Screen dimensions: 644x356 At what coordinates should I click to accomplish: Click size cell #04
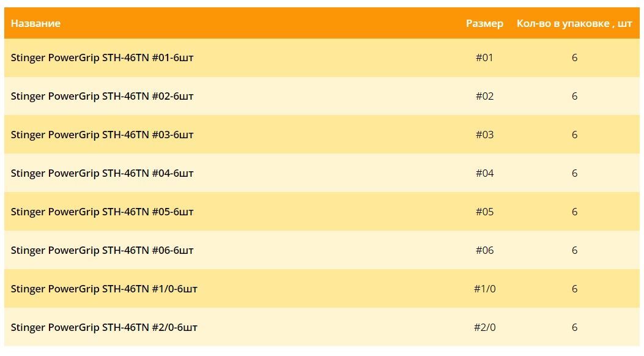point(484,173)
